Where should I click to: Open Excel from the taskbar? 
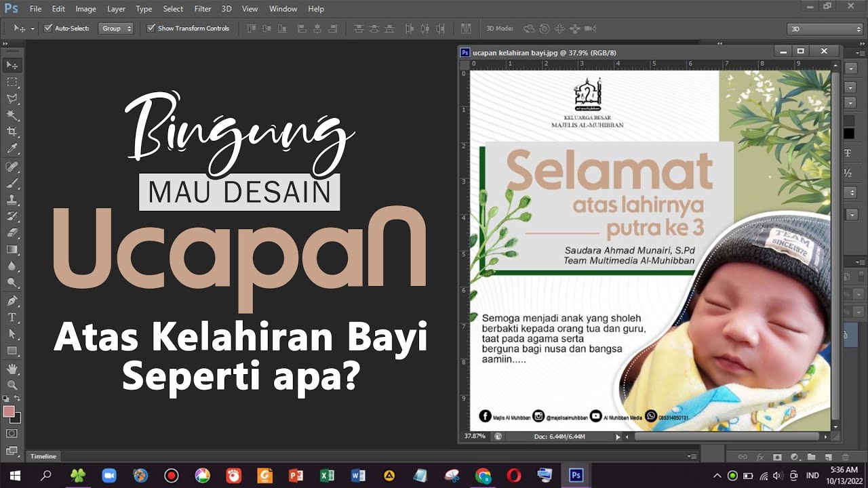click(x=327, y=476)
